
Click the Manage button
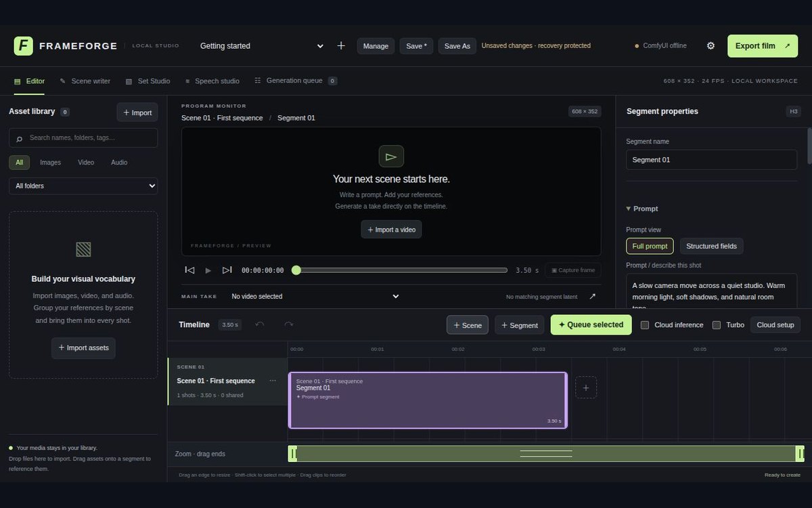(376, 46)
